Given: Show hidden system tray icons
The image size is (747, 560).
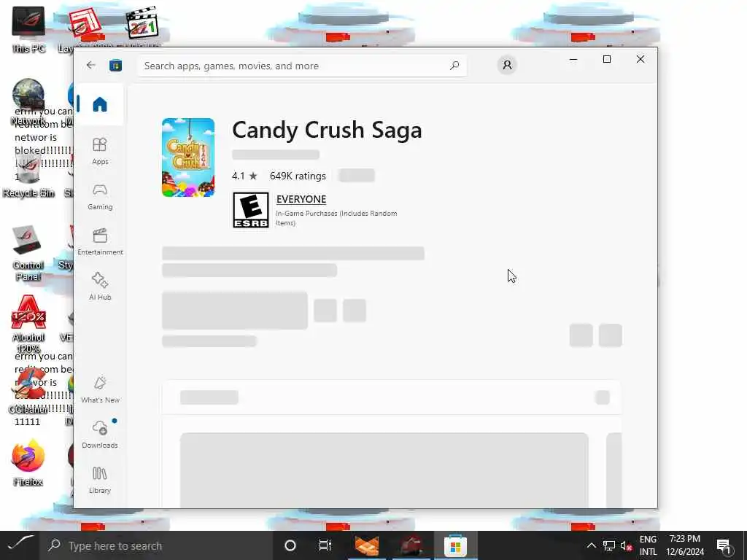Looking at the screenshot, I should (591, 545).
